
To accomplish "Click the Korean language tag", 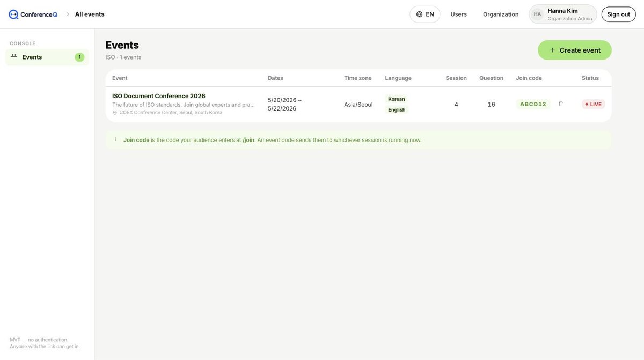I will pyautogui.click(x=397, y=99).
